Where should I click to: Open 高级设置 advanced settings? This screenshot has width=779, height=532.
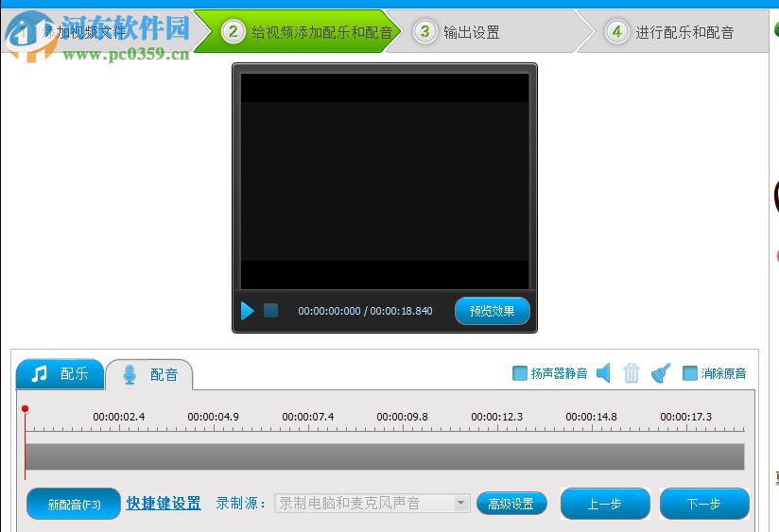(x=511, y=504)
